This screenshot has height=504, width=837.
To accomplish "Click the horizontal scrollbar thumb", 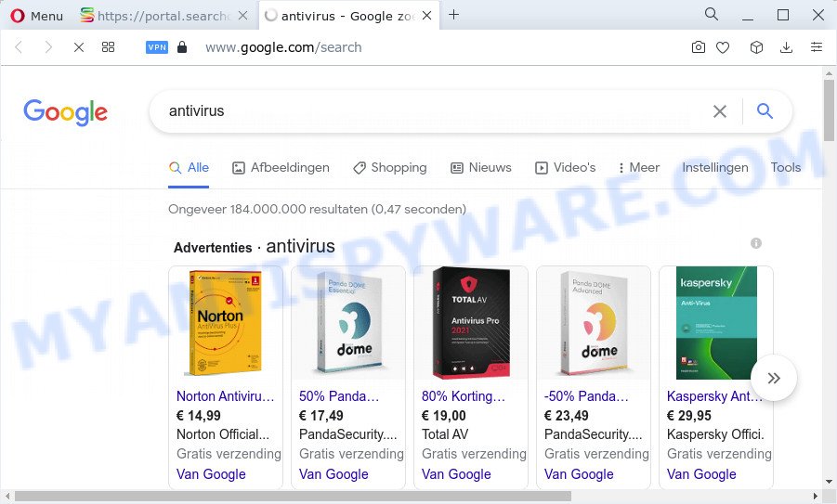I will click(x=293, y=496).
